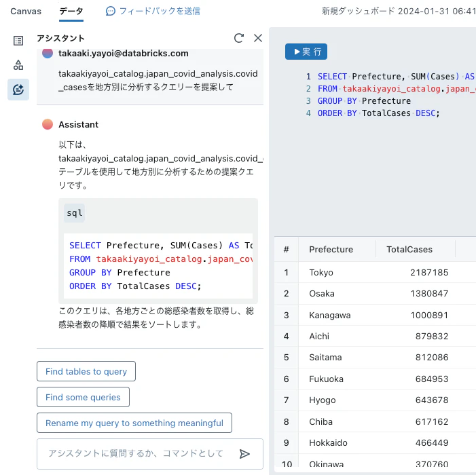Close the Assistant panel
476x475 pixels.
tap(258, 38)
